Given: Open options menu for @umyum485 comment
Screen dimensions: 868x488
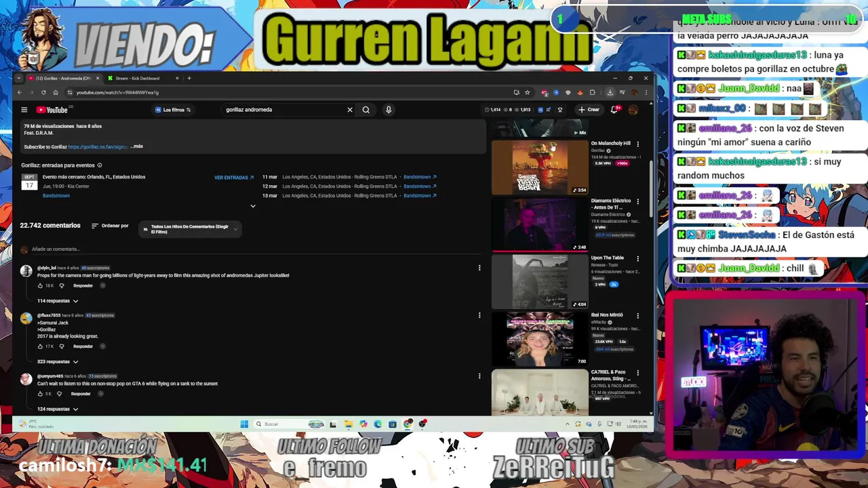Looking at the screenshot, I should [x=479, y=376].
